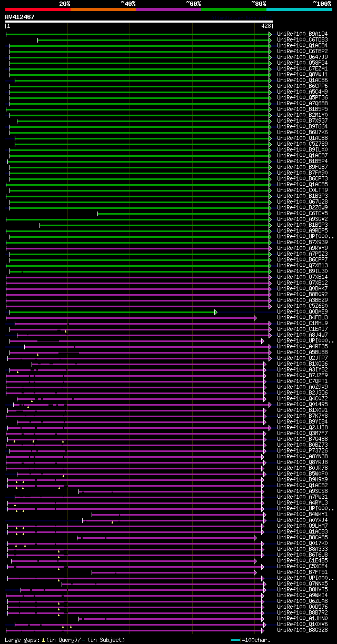Select the AV412467 query sequence label
The width and height of the screenshot is (337, 644).
coord(20,17)
